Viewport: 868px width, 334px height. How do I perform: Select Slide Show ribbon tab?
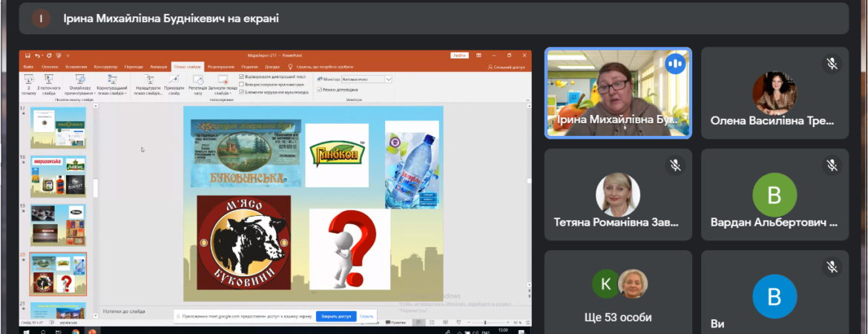[x=188, y=67]
